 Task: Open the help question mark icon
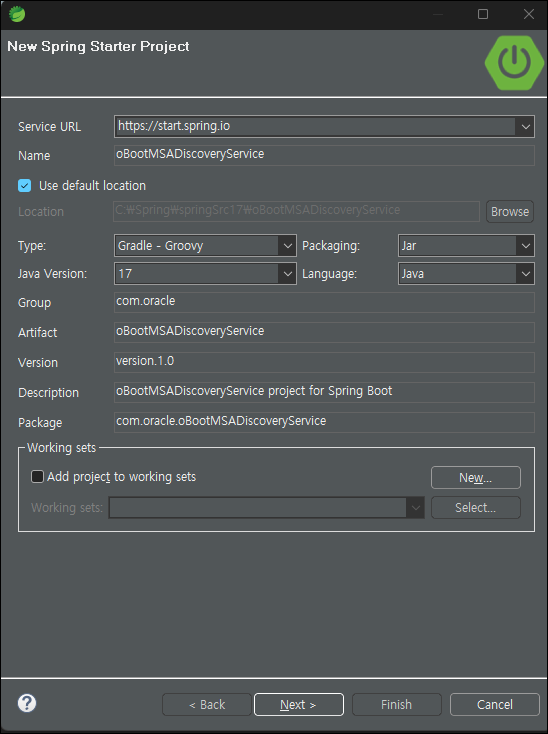27,703
